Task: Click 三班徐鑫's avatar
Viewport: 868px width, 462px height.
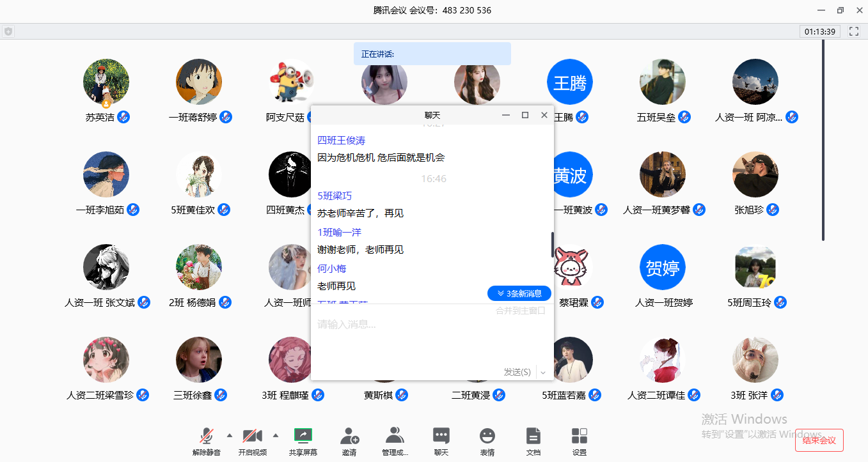Action: [x=199, y=360]
